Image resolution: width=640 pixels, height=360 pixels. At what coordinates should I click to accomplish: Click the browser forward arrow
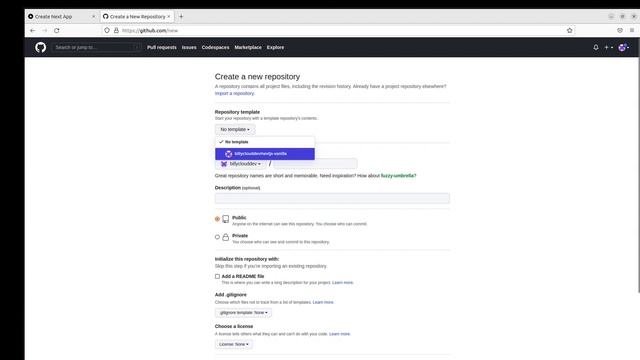tap(44, 31)
